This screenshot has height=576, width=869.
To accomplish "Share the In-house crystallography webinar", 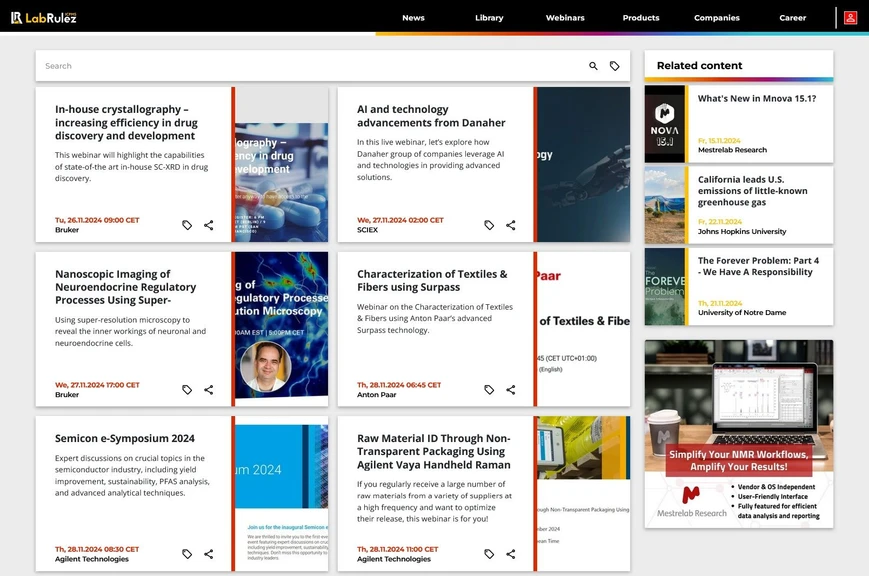I will (208, 225).
